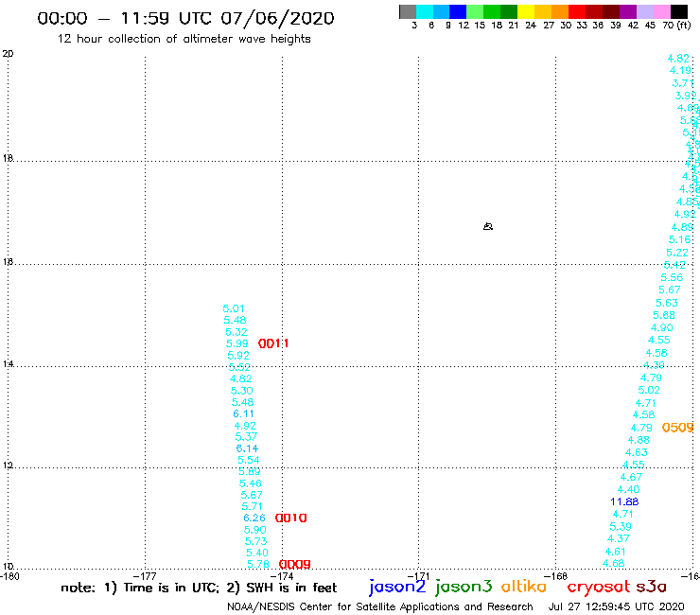
Task: Click the -168 longitude axis label
Action: pos(556,576)
